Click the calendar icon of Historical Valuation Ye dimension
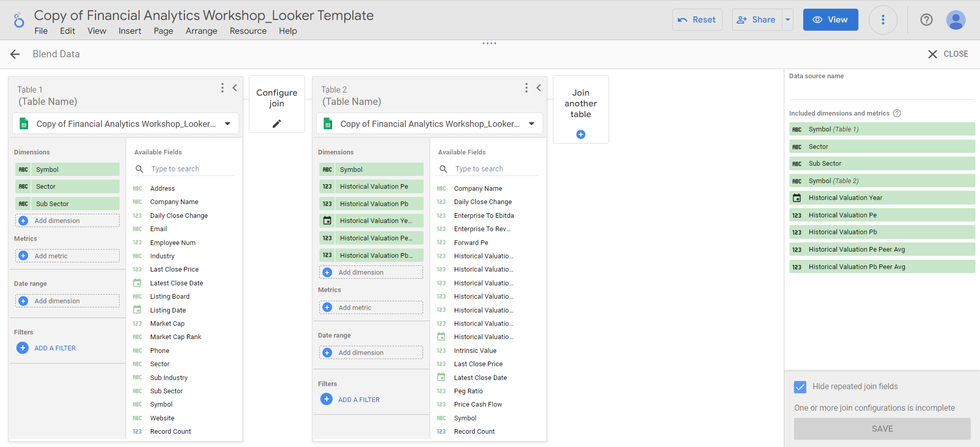The image size is (980, 447). coord(328,221)
